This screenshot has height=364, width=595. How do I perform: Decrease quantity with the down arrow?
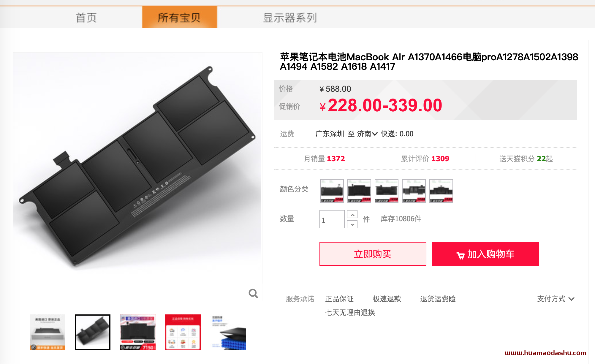[x=352, y=224]
